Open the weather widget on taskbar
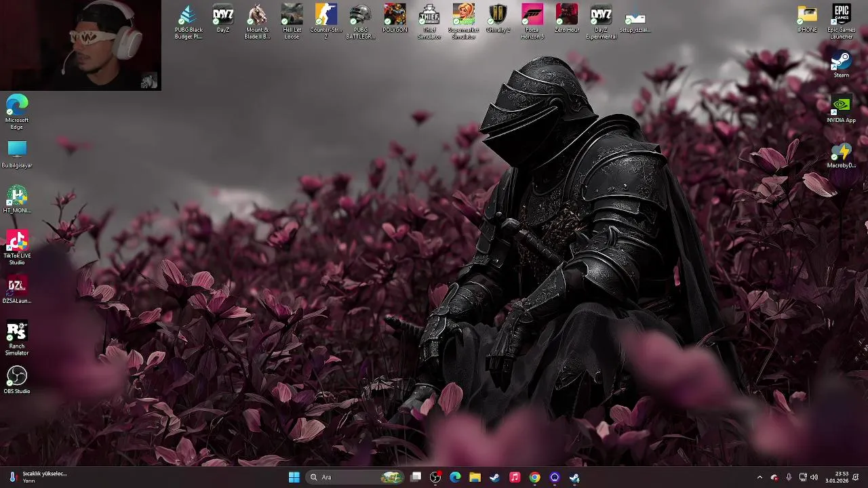868x488 pixels. coord(37,477)
